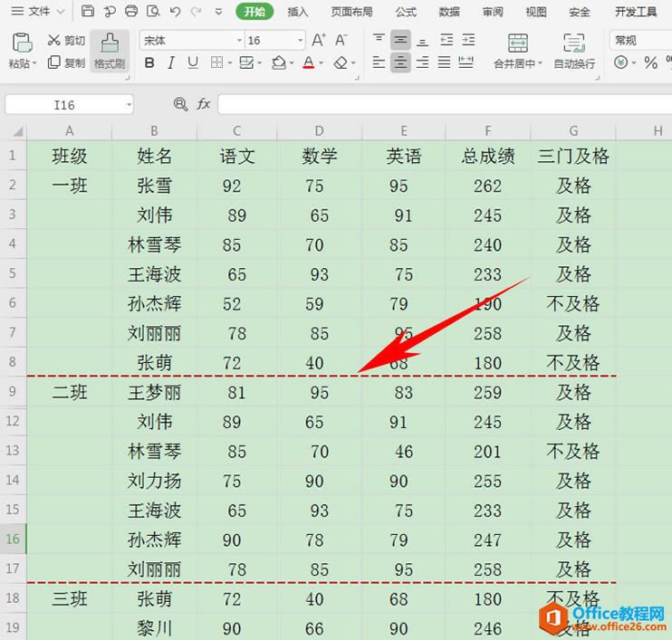672x640 pixels.
Task: Increase font size with A+ icon
Action: [319, 40]
